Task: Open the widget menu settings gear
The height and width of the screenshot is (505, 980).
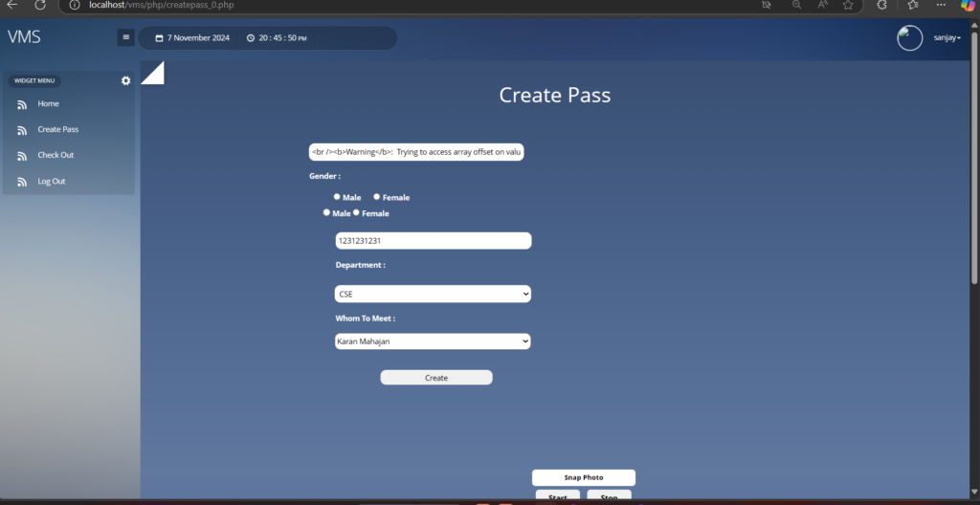Action: point(125,80)
